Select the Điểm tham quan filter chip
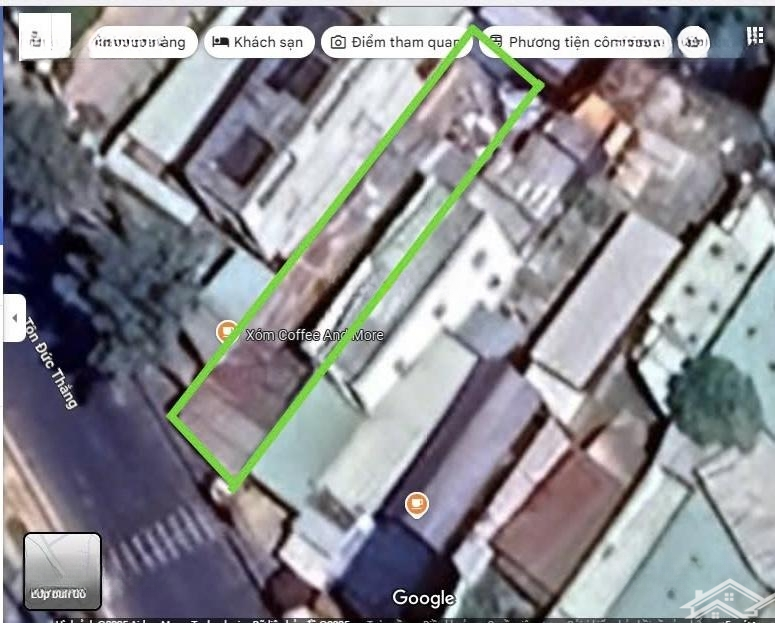The width and height of the screenshot is (775, 623). [x=396, y=42]
